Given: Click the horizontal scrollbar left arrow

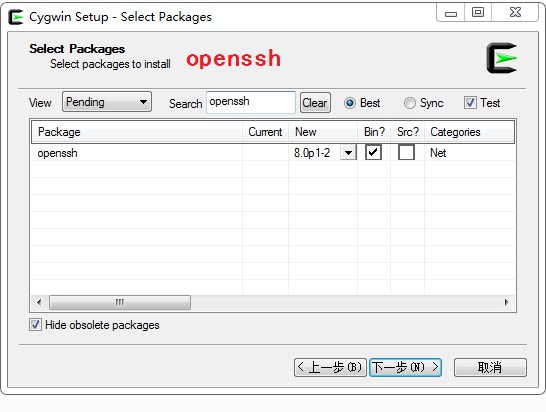Looking at the screenshot, I should pos(39,302).
